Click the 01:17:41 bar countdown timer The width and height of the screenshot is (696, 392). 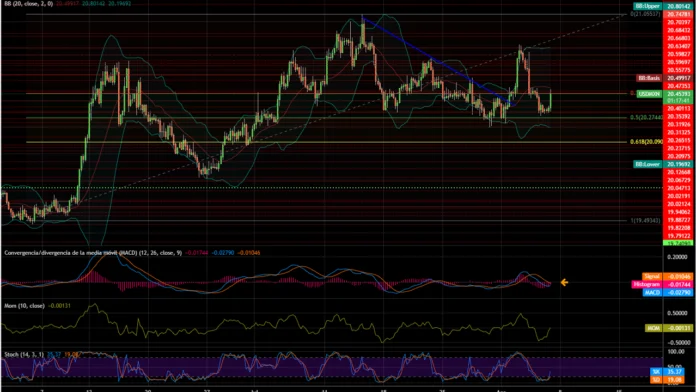point(679,101)
